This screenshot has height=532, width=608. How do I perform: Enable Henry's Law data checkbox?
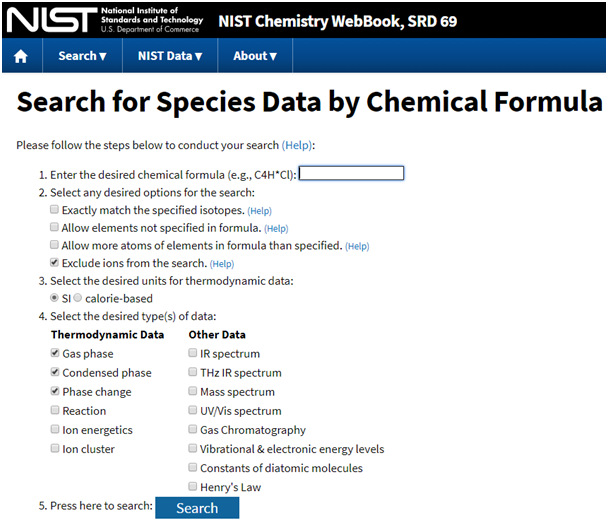click(192, 487)
